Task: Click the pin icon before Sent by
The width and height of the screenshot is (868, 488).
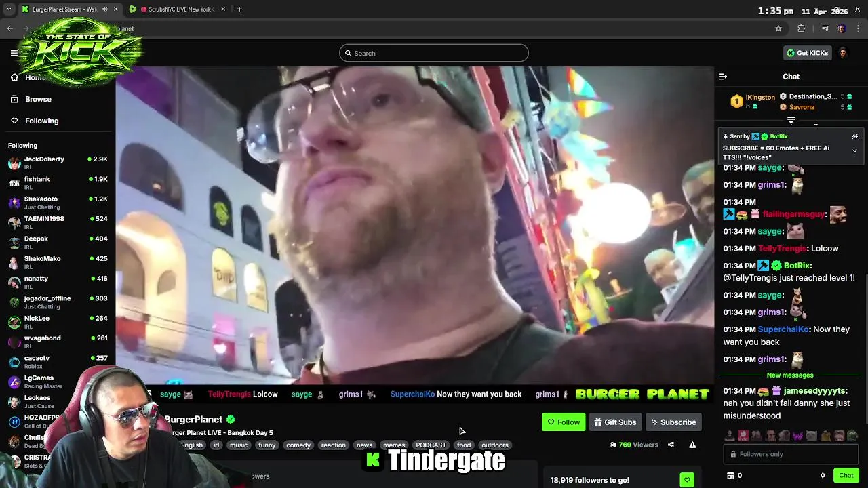Action: (725, 136)
